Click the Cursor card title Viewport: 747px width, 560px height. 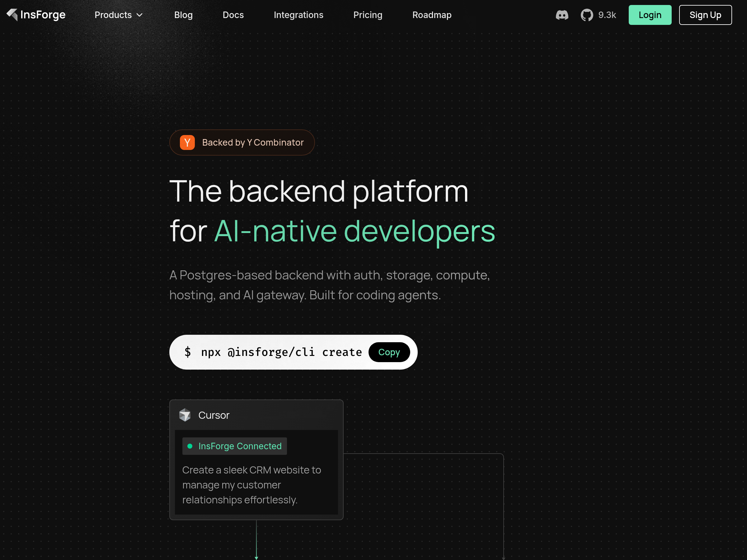pyautogui.click(x=214, y=415)
